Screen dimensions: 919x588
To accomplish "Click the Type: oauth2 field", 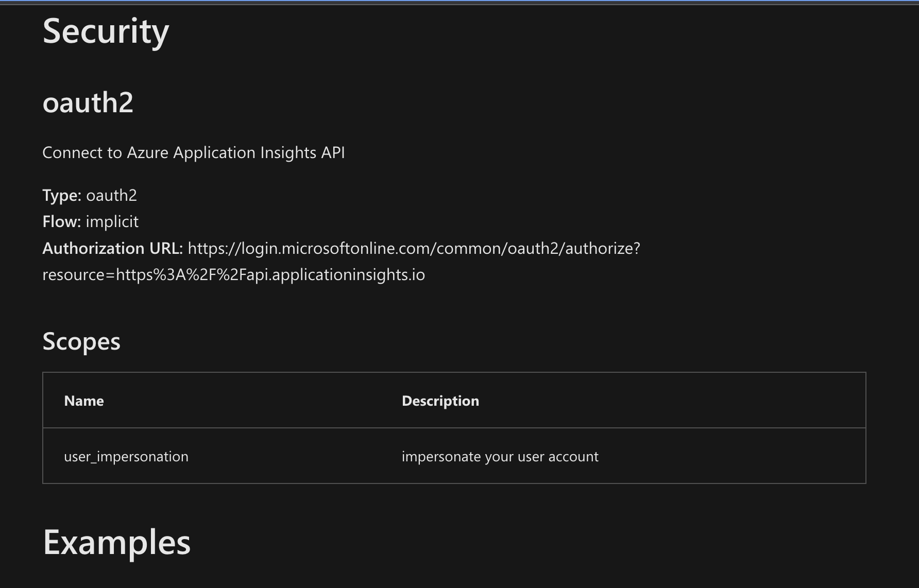I will click(x=90, y=195).
